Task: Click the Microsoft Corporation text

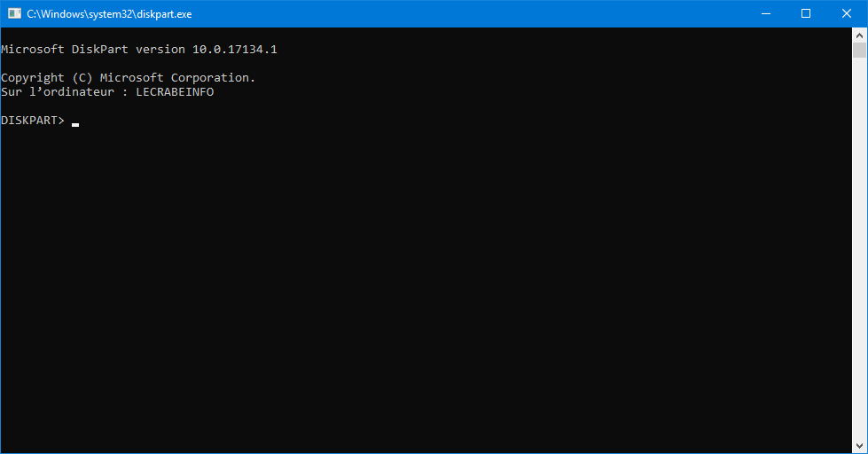Action: pyautogui.click(x=177, y=78)
